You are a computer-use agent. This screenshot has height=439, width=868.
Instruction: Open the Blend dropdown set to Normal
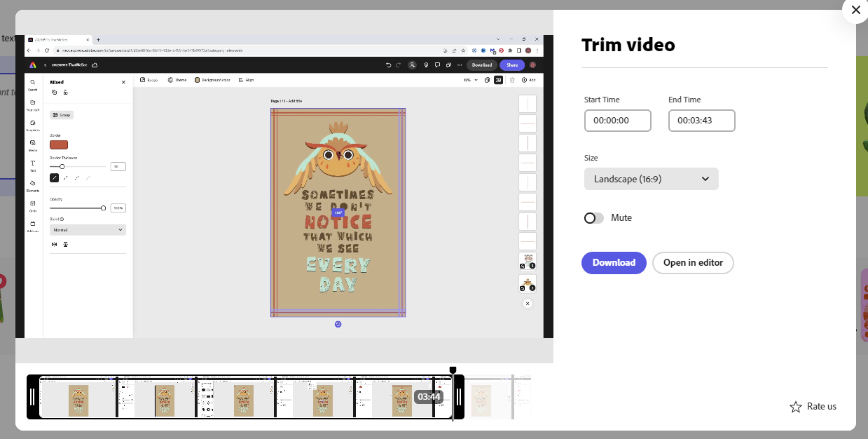point(87,229)
